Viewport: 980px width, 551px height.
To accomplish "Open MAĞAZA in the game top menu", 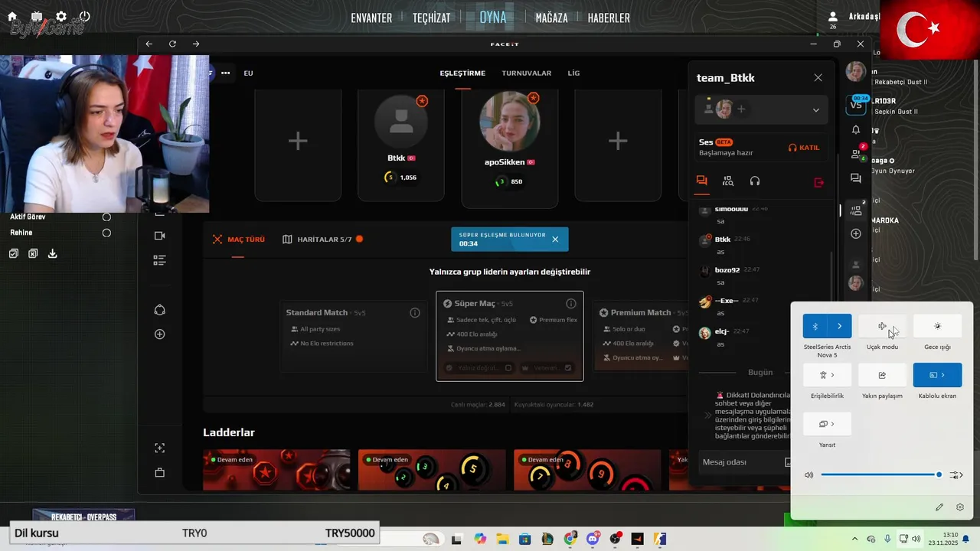I will tap(551, 18).
